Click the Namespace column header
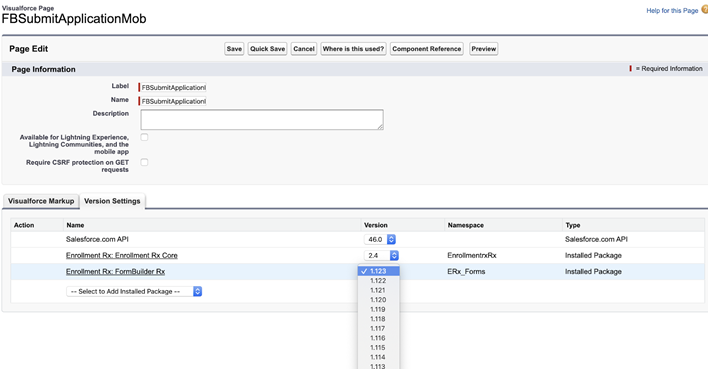 (466, 225)
